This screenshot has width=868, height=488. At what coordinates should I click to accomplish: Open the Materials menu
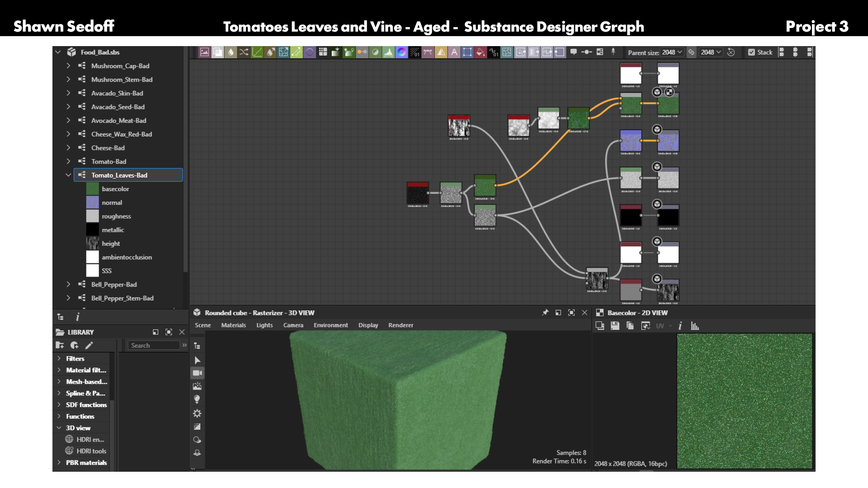pos(233,325)
